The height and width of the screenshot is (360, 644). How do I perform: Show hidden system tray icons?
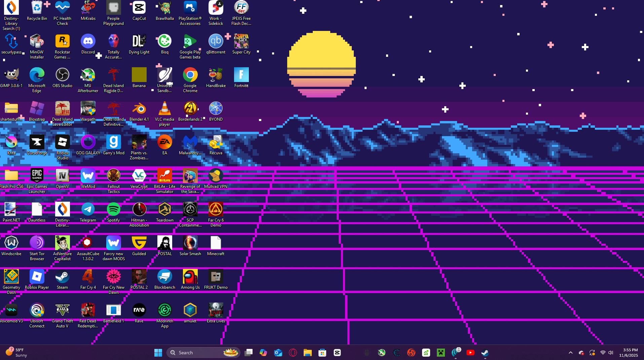pyautogui.click(x=570, y=353)
